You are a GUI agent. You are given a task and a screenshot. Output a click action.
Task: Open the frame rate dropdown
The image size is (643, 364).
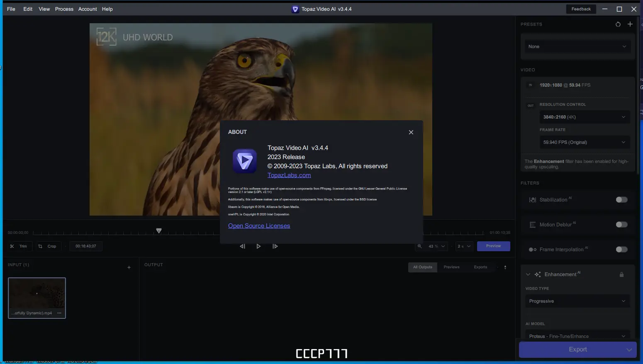584,142
